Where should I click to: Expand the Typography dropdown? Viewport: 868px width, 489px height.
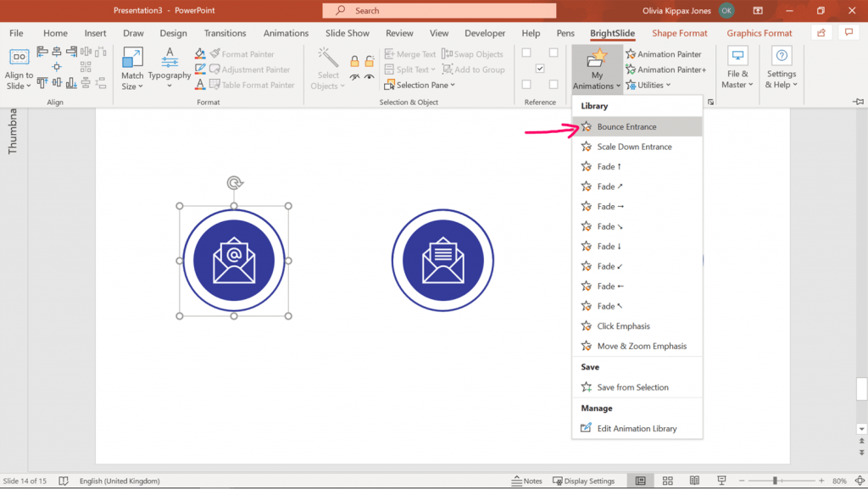tap(170, 69)
